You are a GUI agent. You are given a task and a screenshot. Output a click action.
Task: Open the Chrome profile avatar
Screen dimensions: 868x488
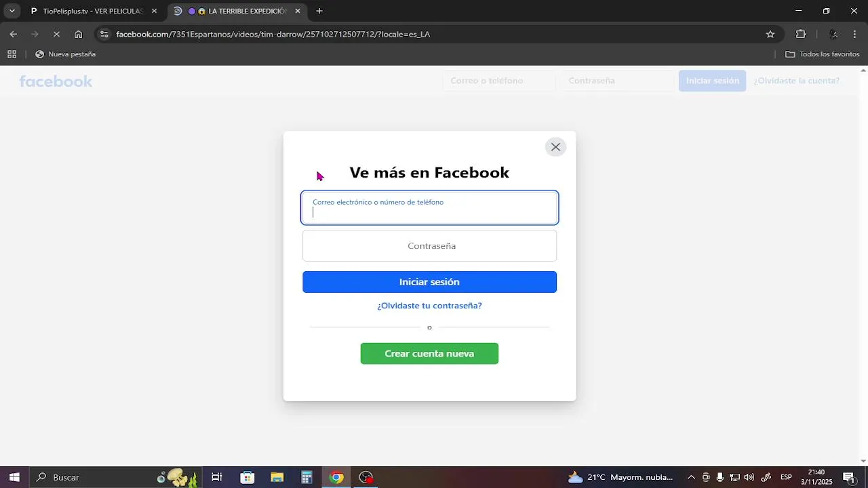(x=833, y=34)
